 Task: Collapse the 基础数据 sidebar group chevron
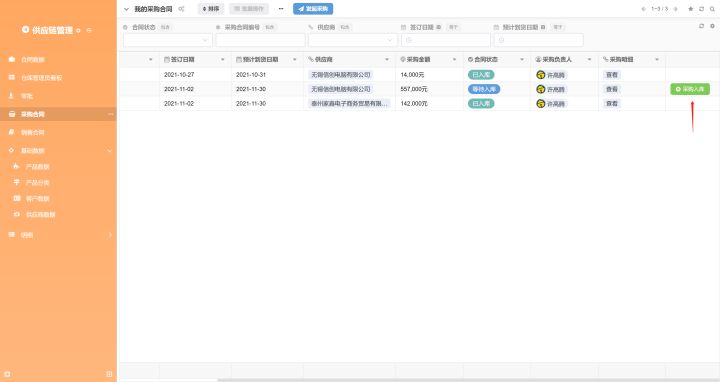pyautogui.click(x=109, y=151)
